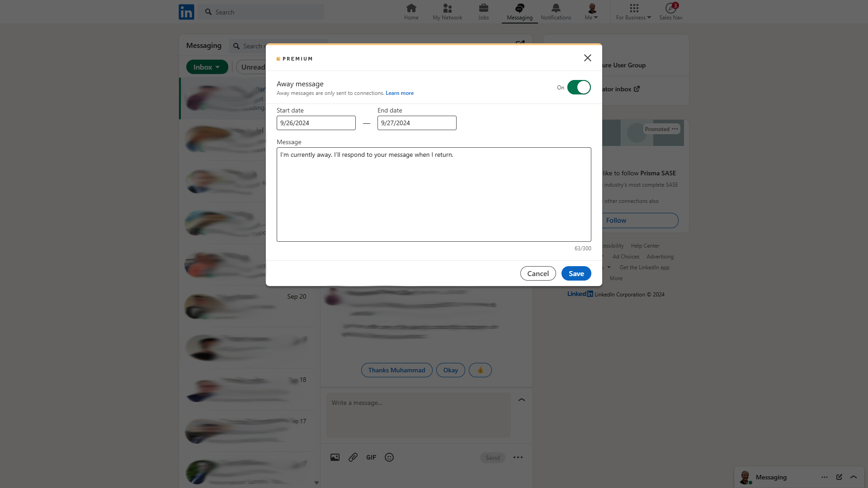Open My Network section

(447, 11)
